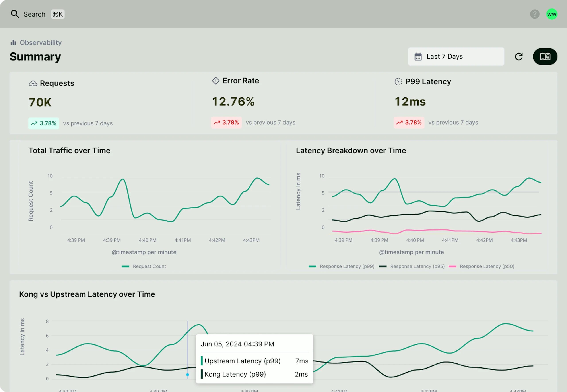Open the help question mark icon
The image size is (567, 392).
point(534,14)
